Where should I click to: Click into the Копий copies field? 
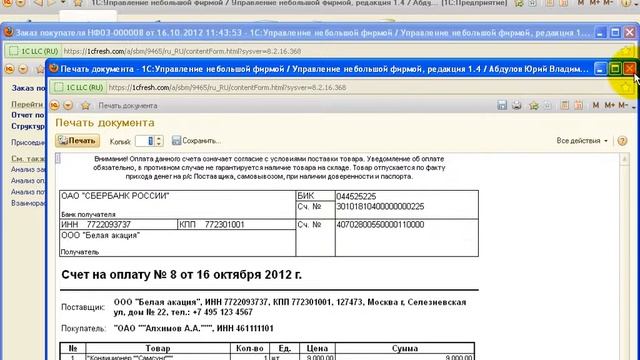[145, 141]
